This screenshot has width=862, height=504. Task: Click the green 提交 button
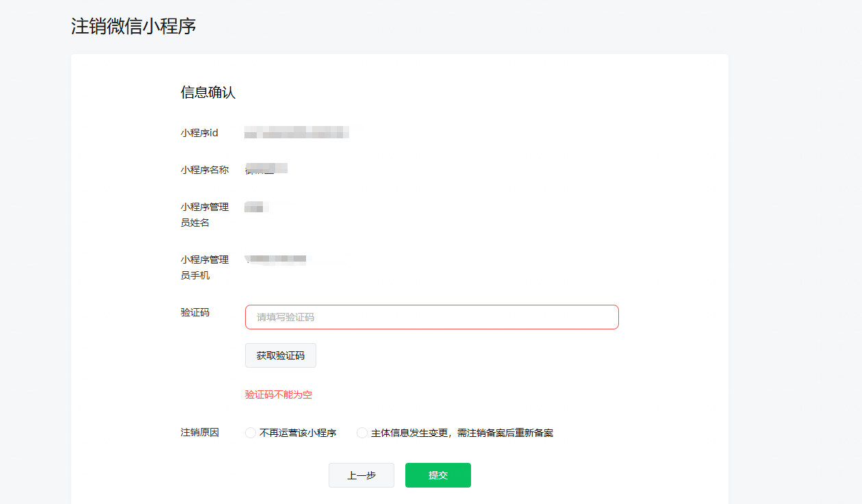(438, 475)
